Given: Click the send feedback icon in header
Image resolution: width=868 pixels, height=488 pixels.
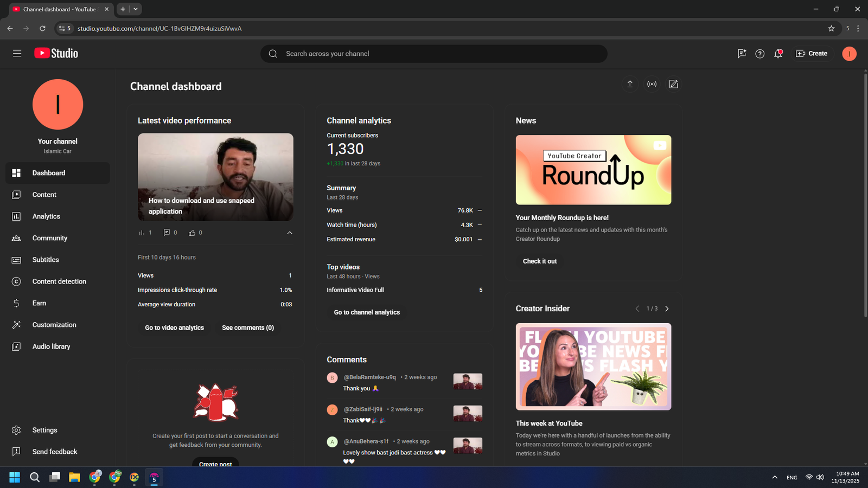Looking at the screenshot, I should click(742, 54).
